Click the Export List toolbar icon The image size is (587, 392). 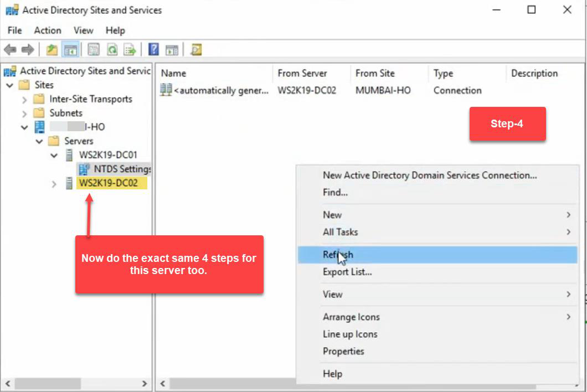click(x=130, y=49)
